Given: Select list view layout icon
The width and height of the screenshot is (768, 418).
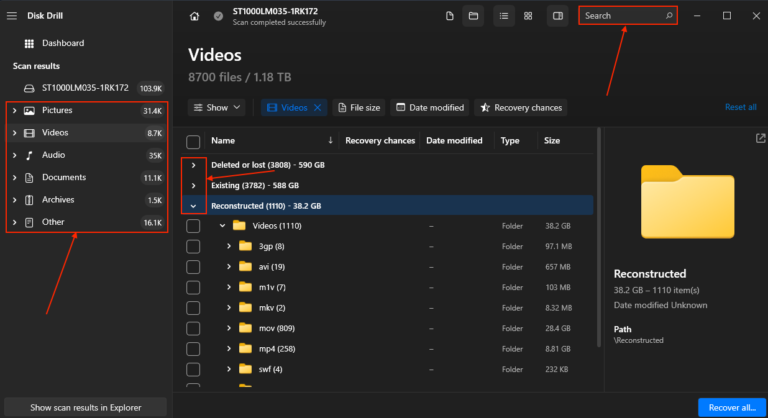Looking at the screenshot, I should (504, 16).
